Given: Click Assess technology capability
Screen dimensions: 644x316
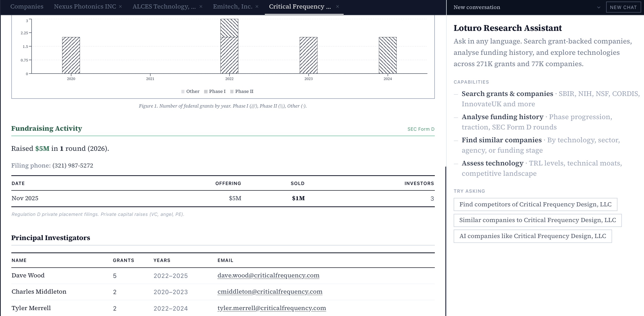Looking at the screenshot, I should (x=493, y=163).
